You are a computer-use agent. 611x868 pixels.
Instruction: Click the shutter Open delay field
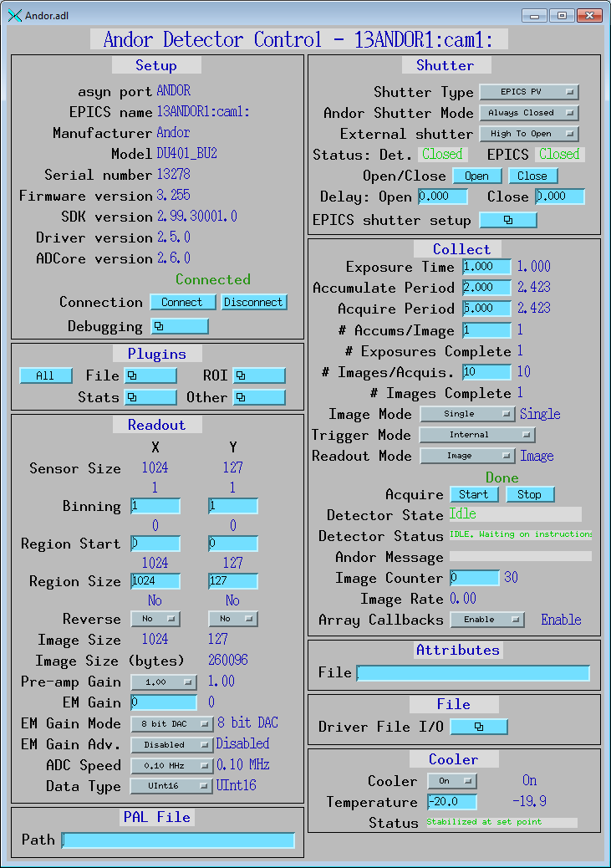coord(443,197)
